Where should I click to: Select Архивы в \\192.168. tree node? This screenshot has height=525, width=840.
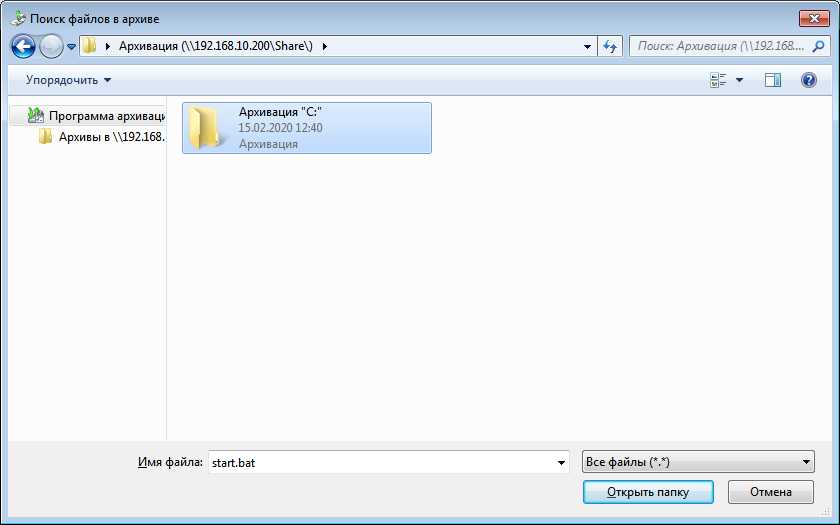[110, 137]
